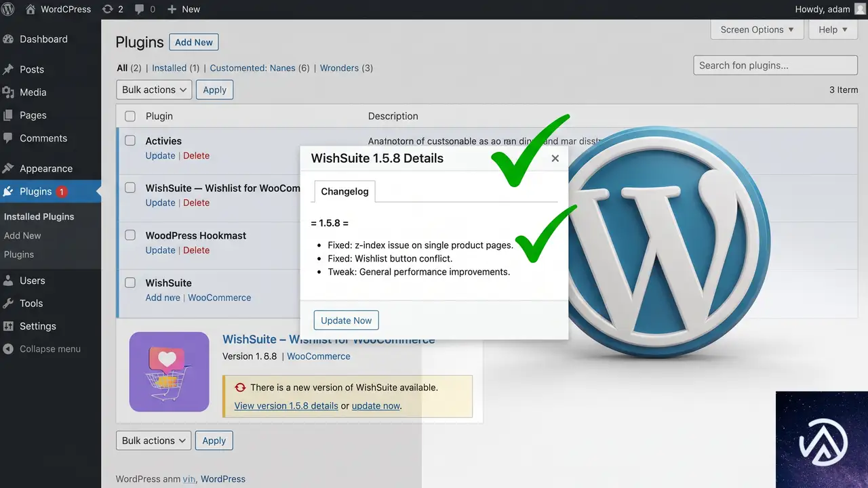868x488 pixels.
Task: Open View version 1.5.8 details link
Action: pyautogui.click(x=286, y=406)
